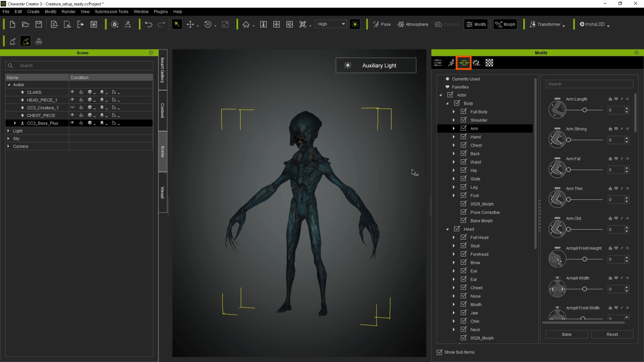Toggle Show Sub Items checkbox
The image size is (644, 362).
pyautogui.click(x=439, y=352)
